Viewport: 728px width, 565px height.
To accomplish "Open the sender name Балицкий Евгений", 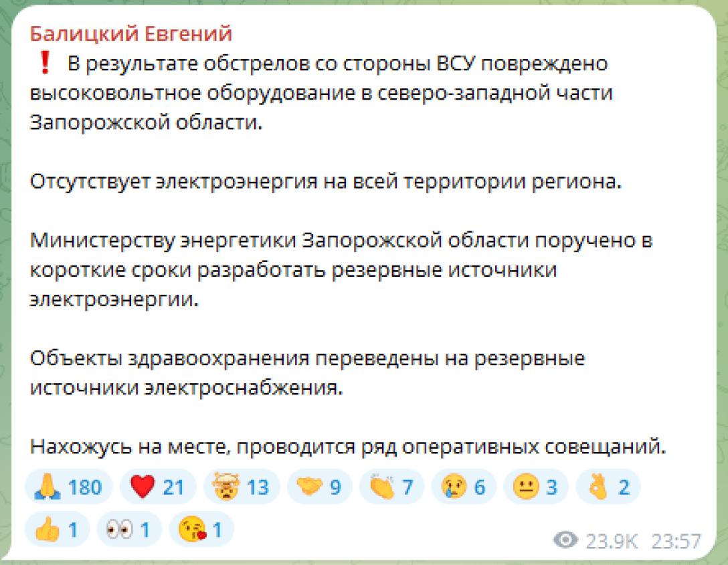I will [130, 33].
